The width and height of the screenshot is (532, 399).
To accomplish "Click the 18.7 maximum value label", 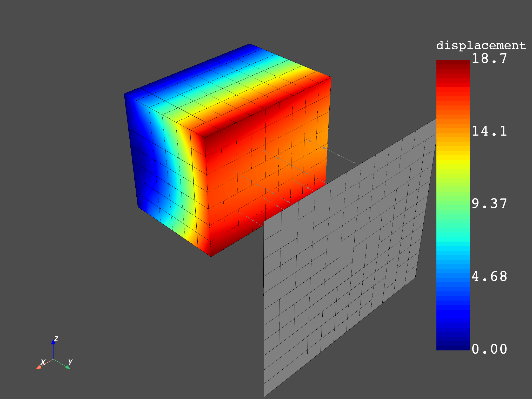I will pyautogui.click(x=489, y=58).
